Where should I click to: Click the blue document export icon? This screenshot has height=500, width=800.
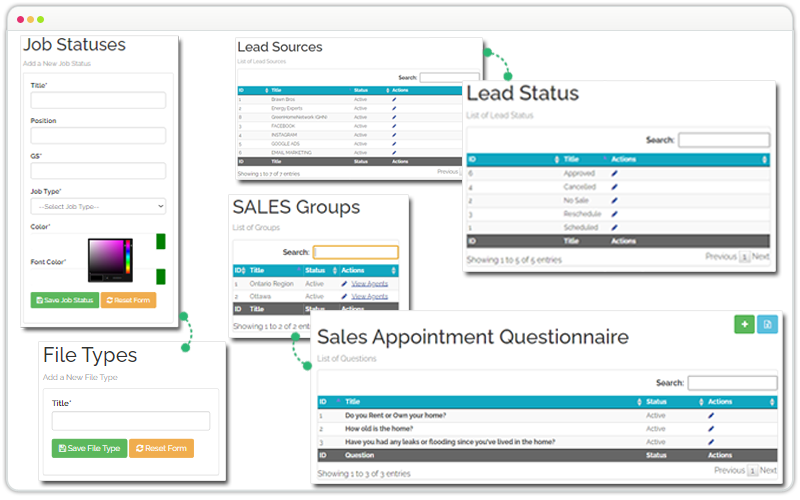coord(766,324)
